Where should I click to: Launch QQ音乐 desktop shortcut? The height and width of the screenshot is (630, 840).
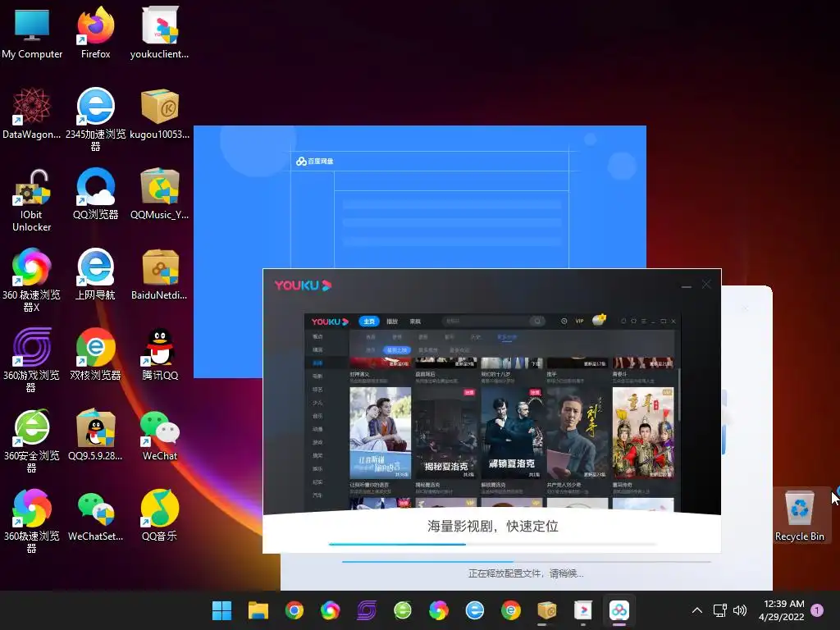pos(159,515)
